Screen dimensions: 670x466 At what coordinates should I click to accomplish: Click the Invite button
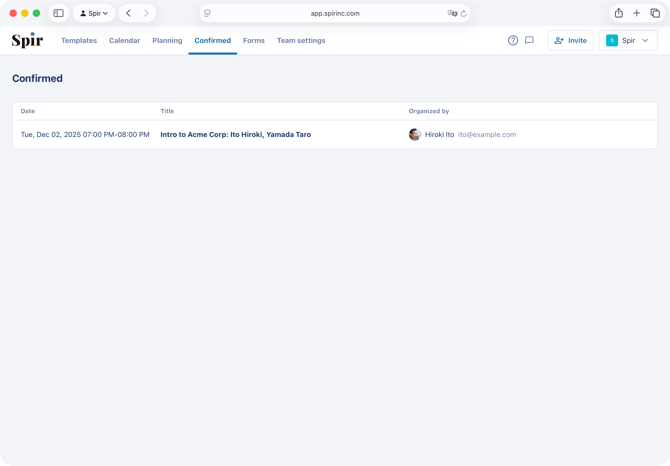[570, 41]
